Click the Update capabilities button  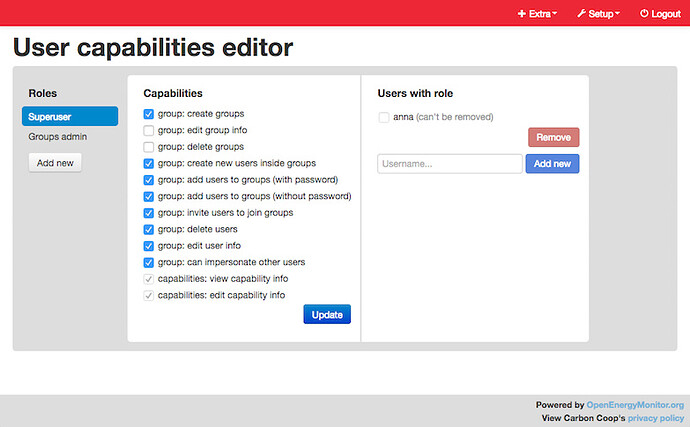[327, 314]
